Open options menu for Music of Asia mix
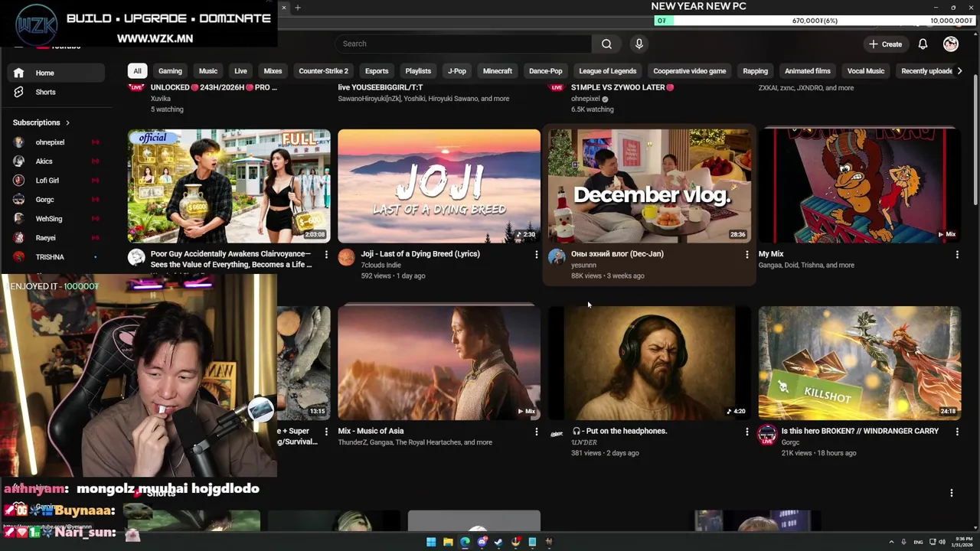Screen dimensions: 980x551 click(536, 432)
